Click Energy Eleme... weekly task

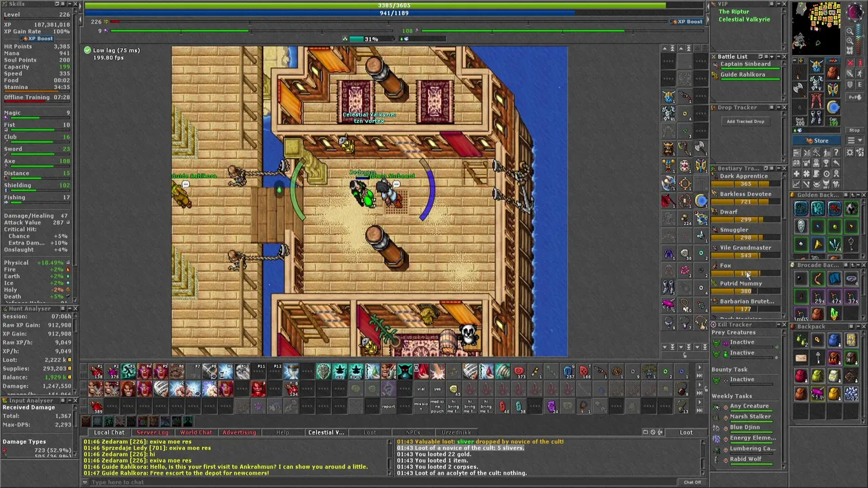749,439
